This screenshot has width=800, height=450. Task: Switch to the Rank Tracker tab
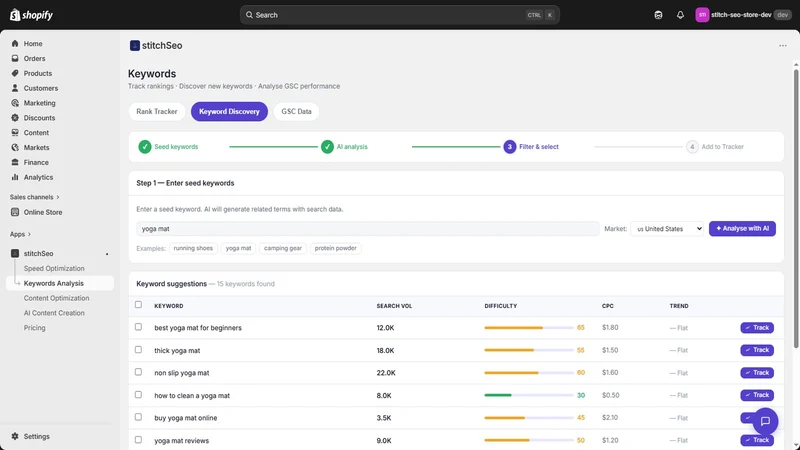(x=157, y=111)
